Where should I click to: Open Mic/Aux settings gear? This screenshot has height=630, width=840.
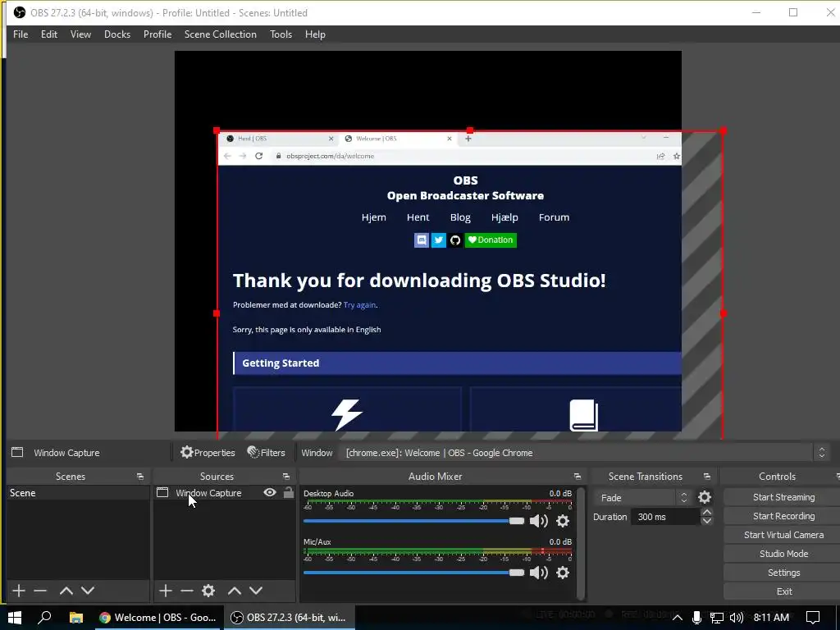(563, 573)
